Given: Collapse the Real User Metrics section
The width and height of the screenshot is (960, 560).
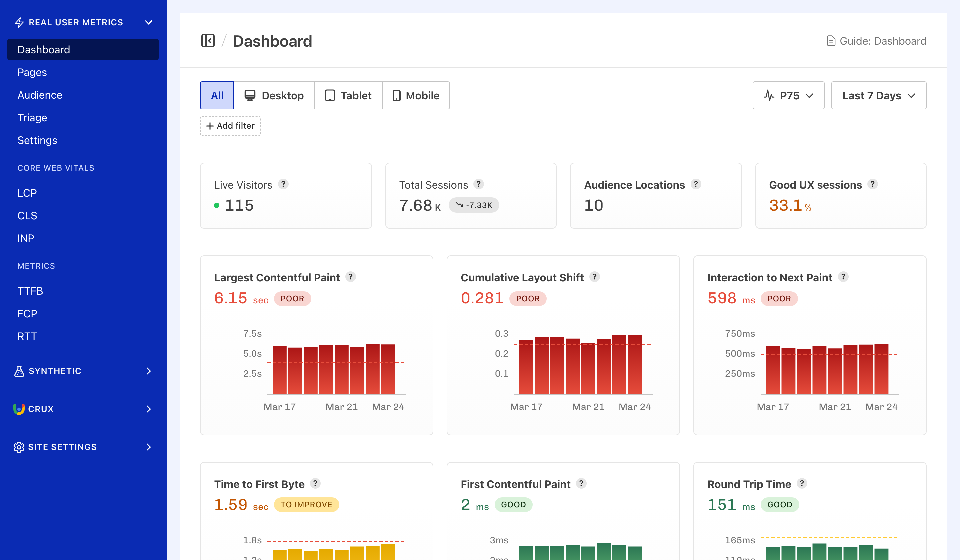Looking at the screenshot, I should [149, 22].
